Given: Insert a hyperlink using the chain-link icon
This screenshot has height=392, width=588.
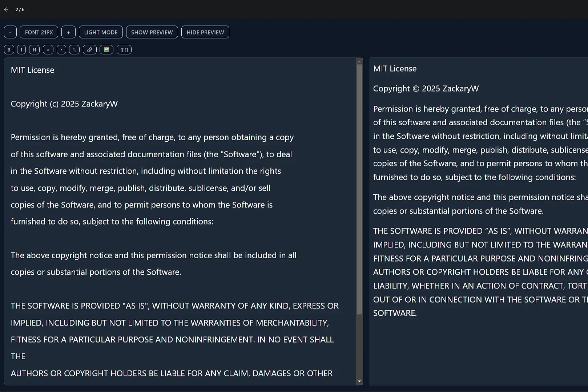Looking at the screenshot, I should click(x=89, y=49).
